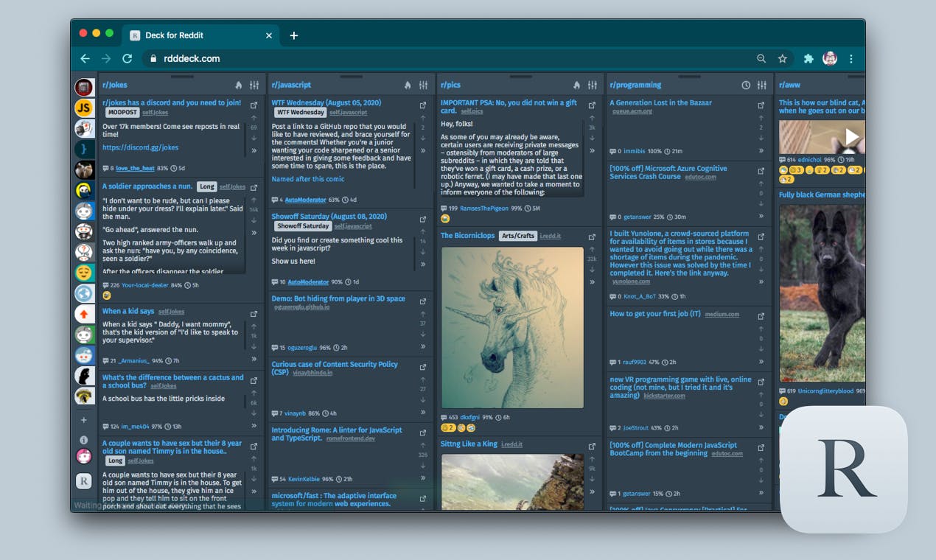This screenshot has height=560, width=936.
Task: Open the 'Named after this comic' link
Action: 307,179
